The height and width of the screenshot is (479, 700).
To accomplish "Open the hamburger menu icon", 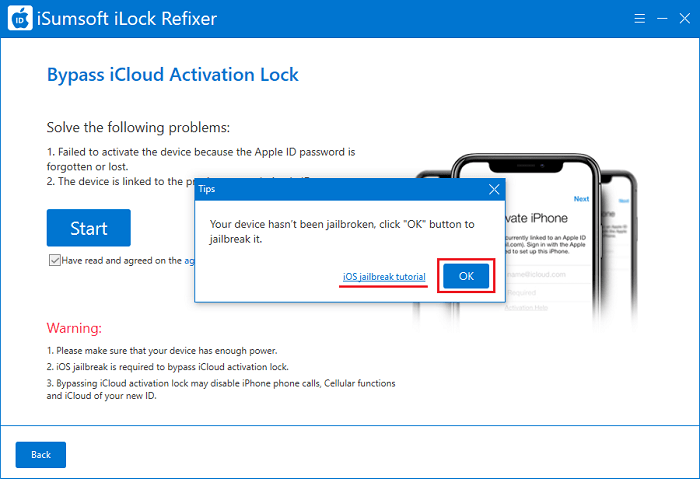I will (x=639, y=18).
